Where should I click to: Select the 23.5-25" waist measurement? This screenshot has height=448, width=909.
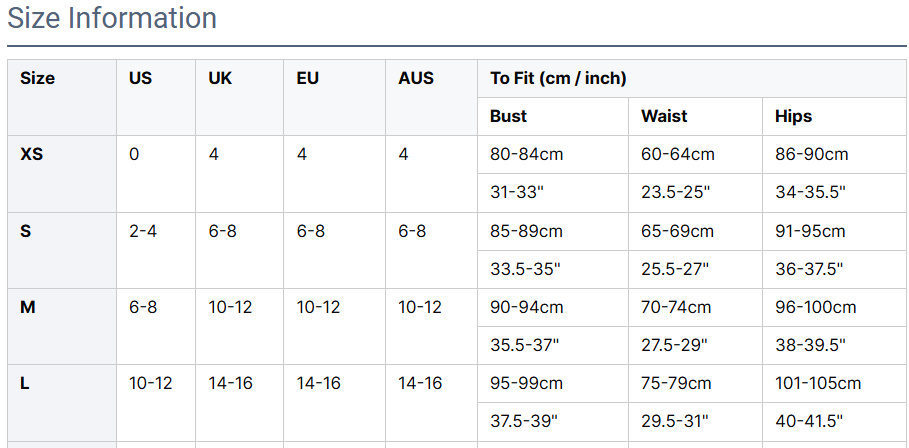pos(675,193)
